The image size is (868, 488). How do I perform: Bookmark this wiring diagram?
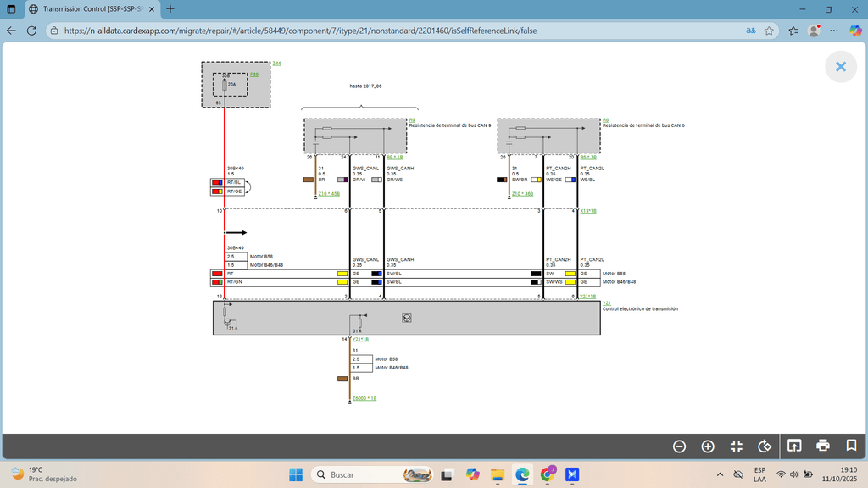tap(851, 446)
